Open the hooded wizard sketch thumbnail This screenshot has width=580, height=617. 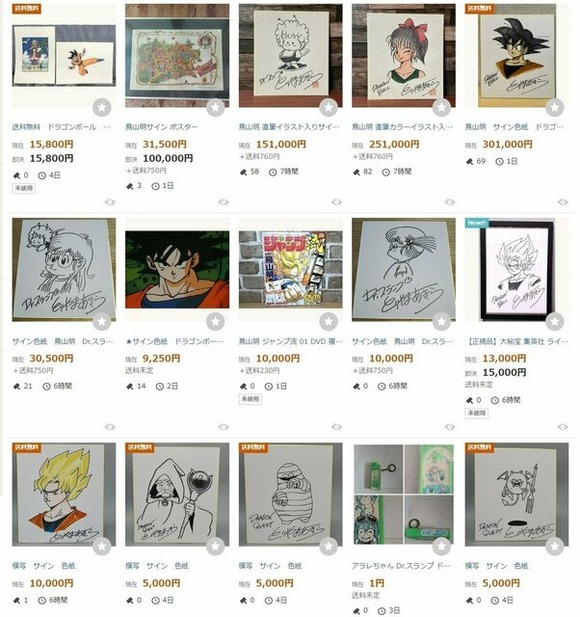coord(177,495)
